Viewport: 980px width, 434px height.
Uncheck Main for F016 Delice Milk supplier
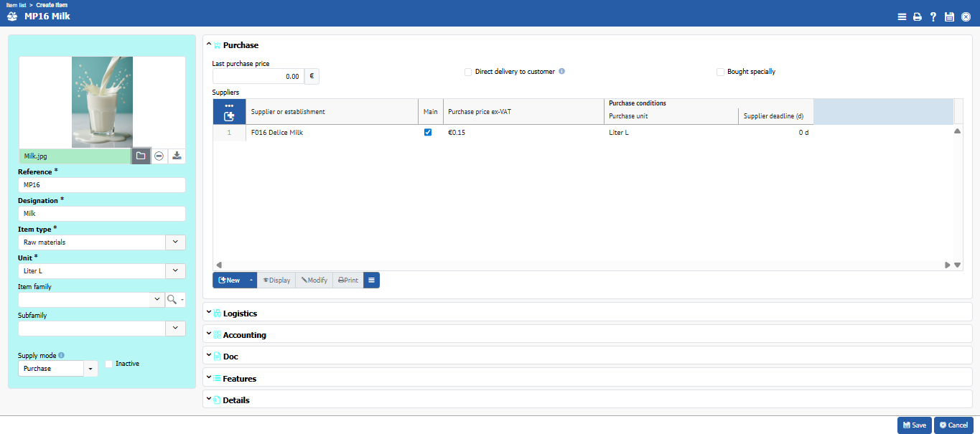[x=428, y=133]
